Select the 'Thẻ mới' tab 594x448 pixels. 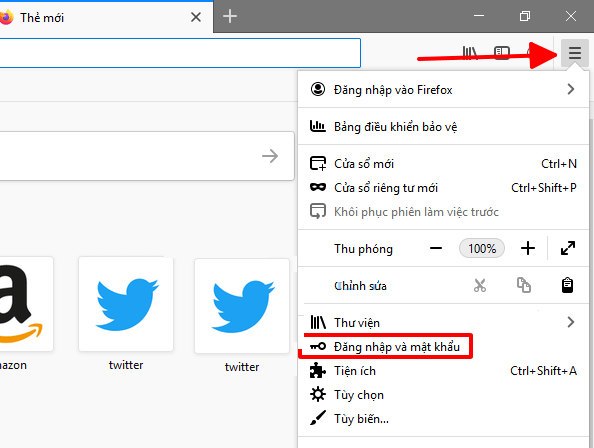[106, 17]
